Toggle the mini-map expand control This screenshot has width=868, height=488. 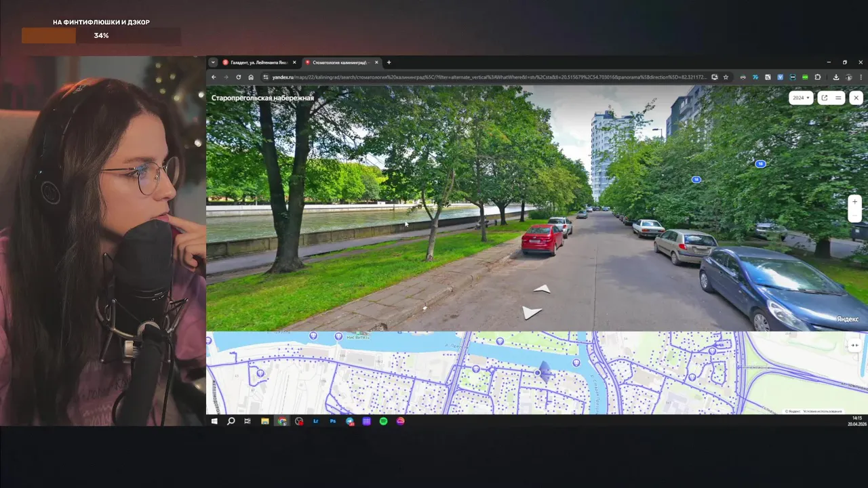coord(854,345)
